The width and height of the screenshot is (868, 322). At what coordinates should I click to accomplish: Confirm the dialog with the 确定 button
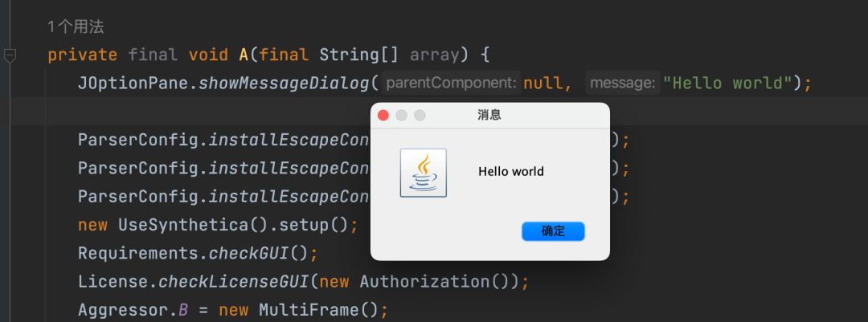click(x=553, y=231)
